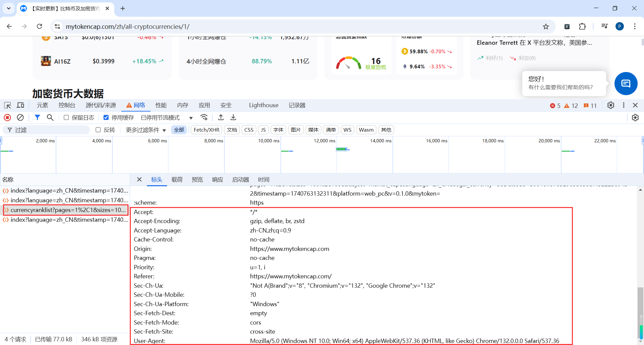Open the 源代码/来源 panel

point(101,106)
